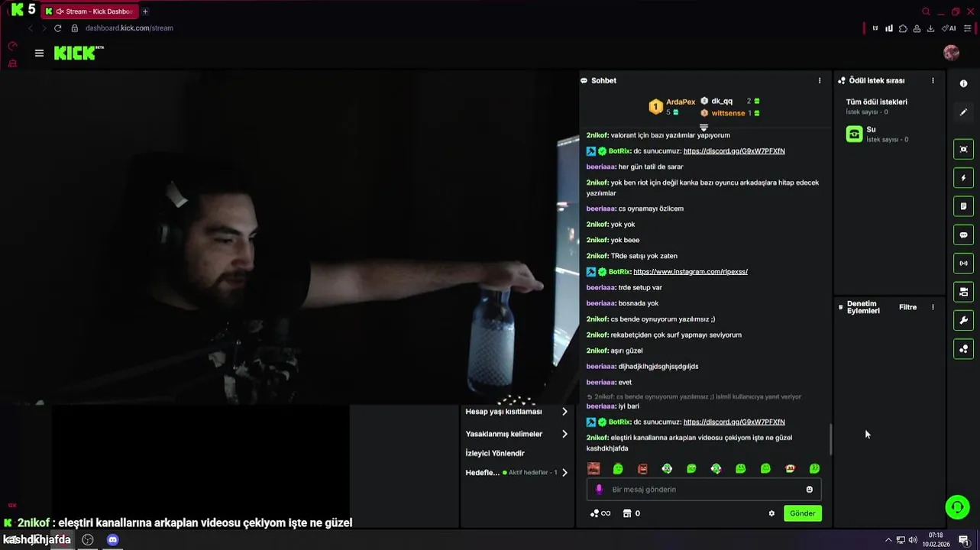Focus the Bir mesaj gönderin field

(x=703, y=490)
